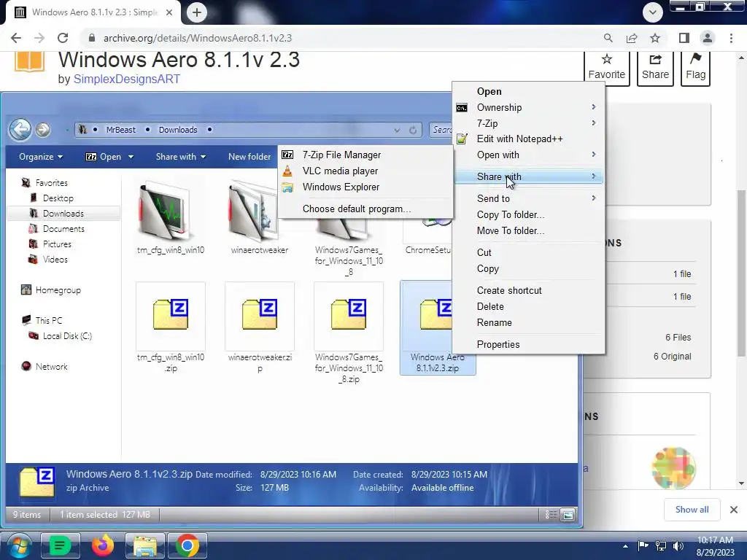
Task: Click the volume icon in system tray
Action: click(678, 546)
